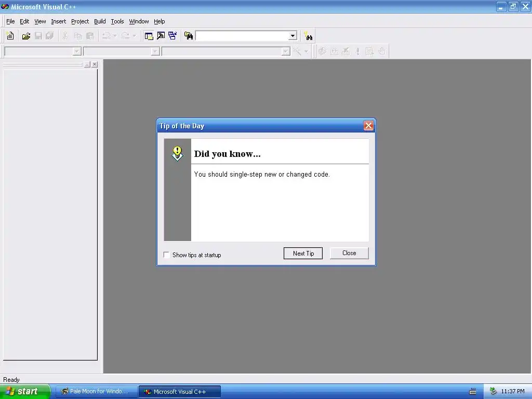Click the Did you know heading
This screenshot has height=399, width=532.
click(x=227, y=154)
